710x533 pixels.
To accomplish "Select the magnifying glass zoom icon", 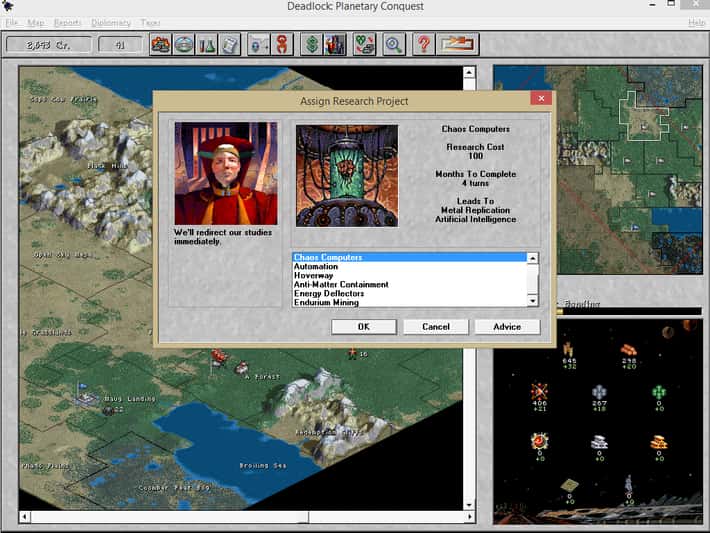I will point(393,44).
